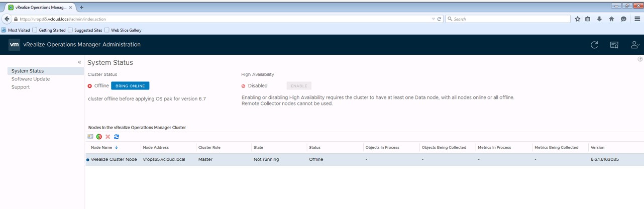This screenshot has width=644, height=209.
Task: Click the browser page reload icon
Action: (x=439, y=19)
